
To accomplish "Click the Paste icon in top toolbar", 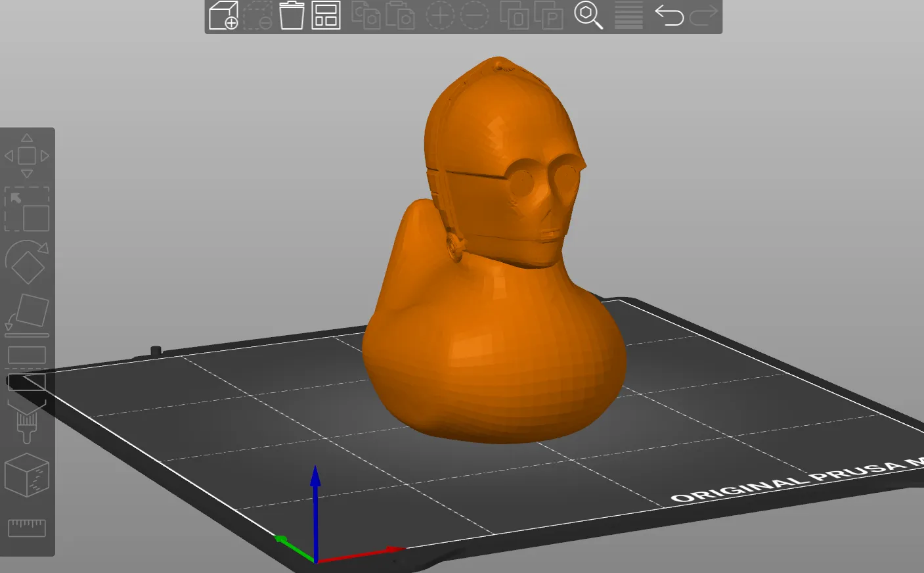I will (400, 16).
